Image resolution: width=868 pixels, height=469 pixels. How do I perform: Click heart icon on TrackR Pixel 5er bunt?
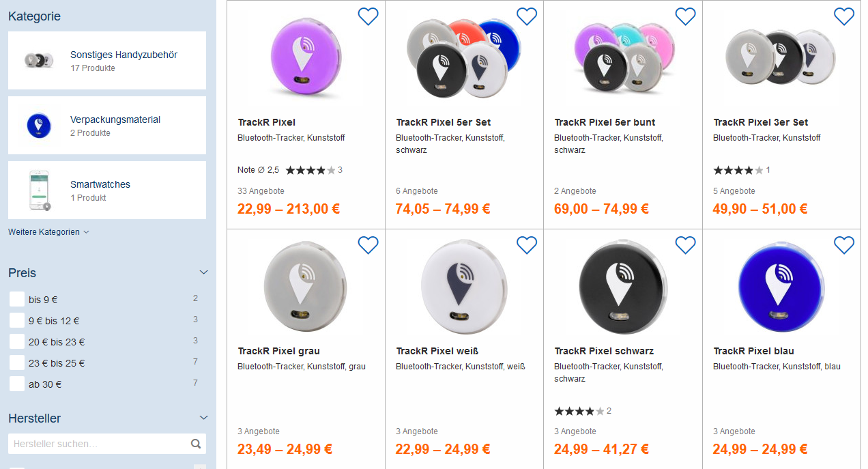click(x=685, y=16)
